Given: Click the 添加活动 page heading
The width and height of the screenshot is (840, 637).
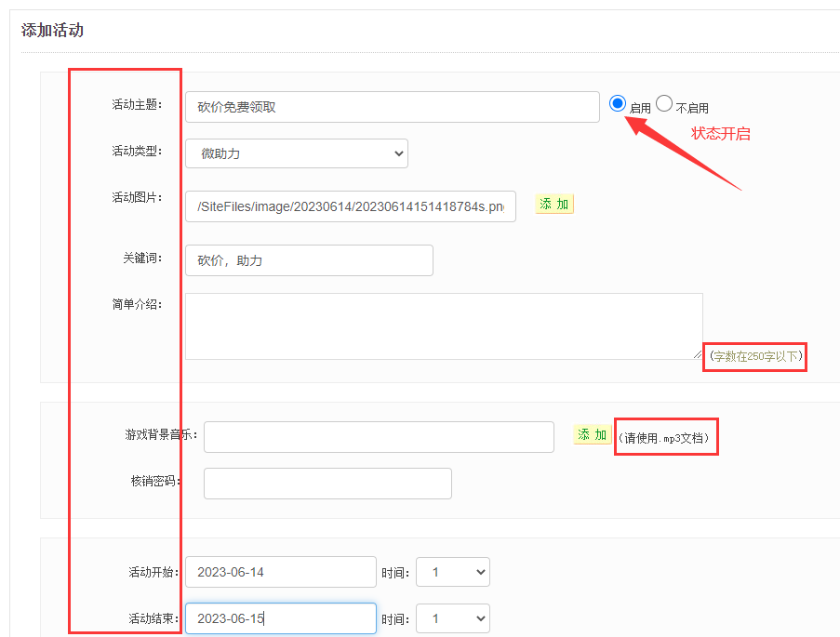Looking at the screenshot, I should tap(52, 31).
